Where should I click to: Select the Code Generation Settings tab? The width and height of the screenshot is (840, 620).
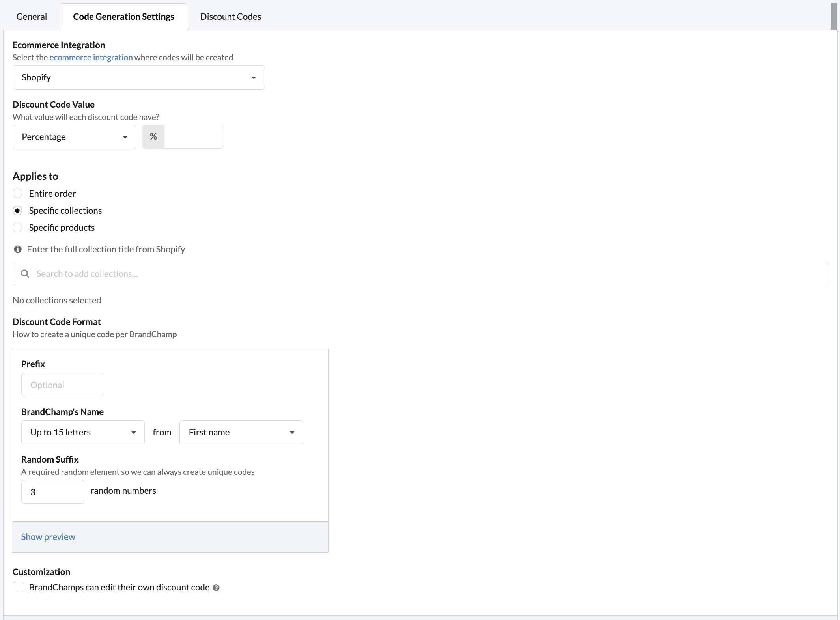pyautogui.click(x=123, y=17)
